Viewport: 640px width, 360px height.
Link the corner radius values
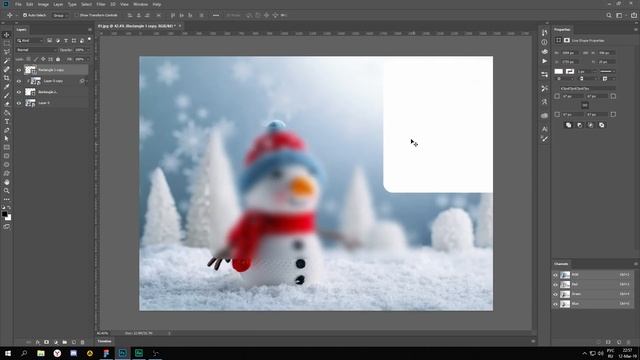584,105
